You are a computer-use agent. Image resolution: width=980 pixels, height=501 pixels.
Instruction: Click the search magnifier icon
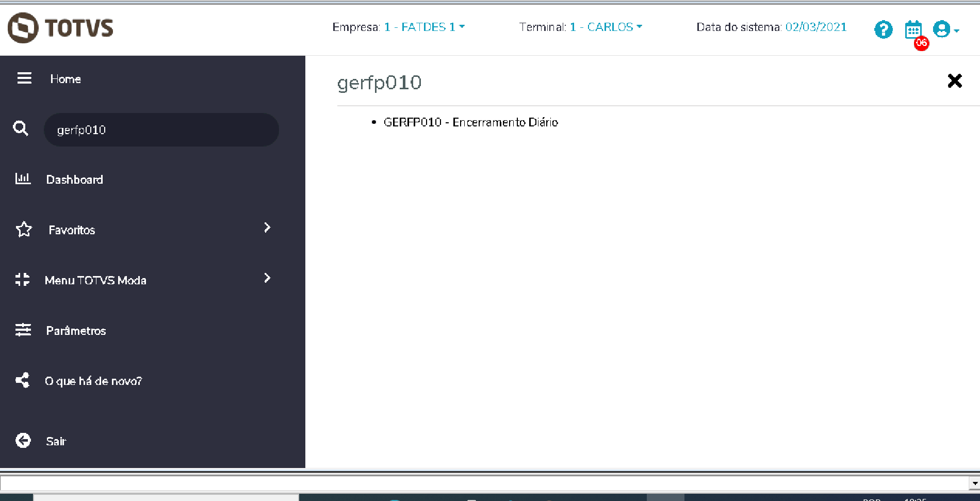click(x=21, y=128)
